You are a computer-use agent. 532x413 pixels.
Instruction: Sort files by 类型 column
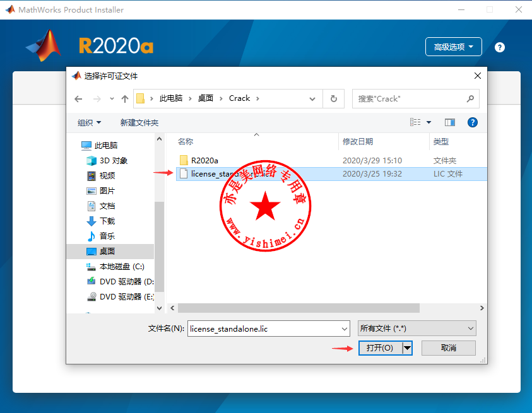[x=440, y=141]
